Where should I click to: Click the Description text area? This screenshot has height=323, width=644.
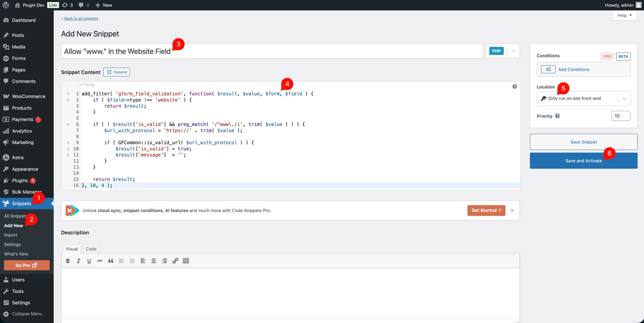point(290,294)
